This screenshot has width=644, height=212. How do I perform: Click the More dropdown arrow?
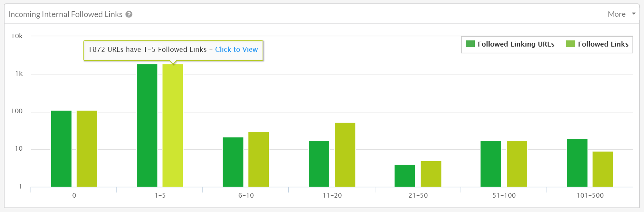633,14
